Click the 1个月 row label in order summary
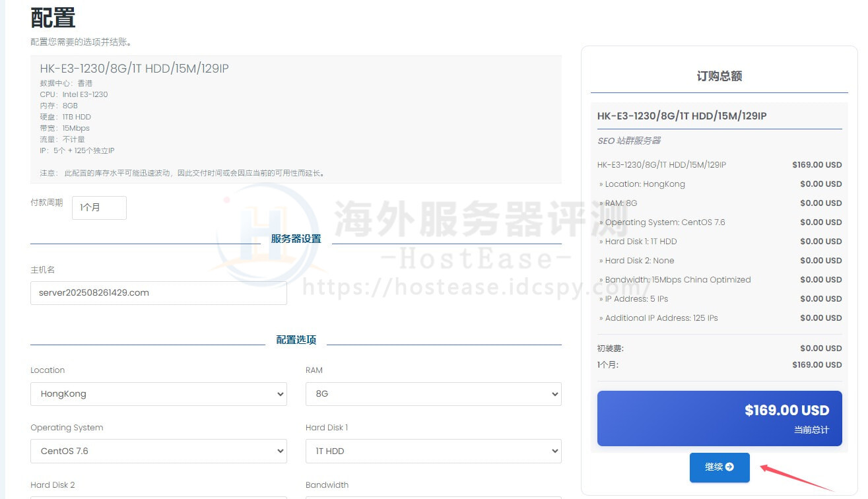Image resolution: width=868 pixels, height=499 pixels. tap(608, 365)
